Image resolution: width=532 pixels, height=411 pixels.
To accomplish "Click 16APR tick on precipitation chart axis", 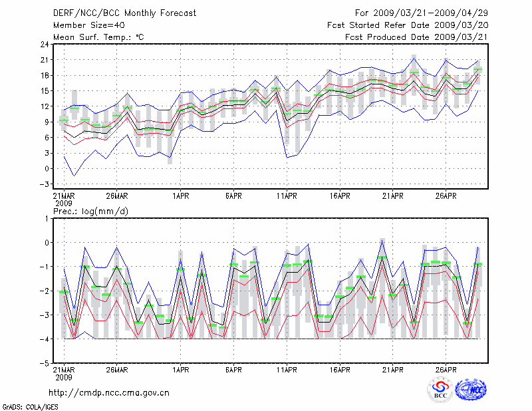I will [340, 369].
